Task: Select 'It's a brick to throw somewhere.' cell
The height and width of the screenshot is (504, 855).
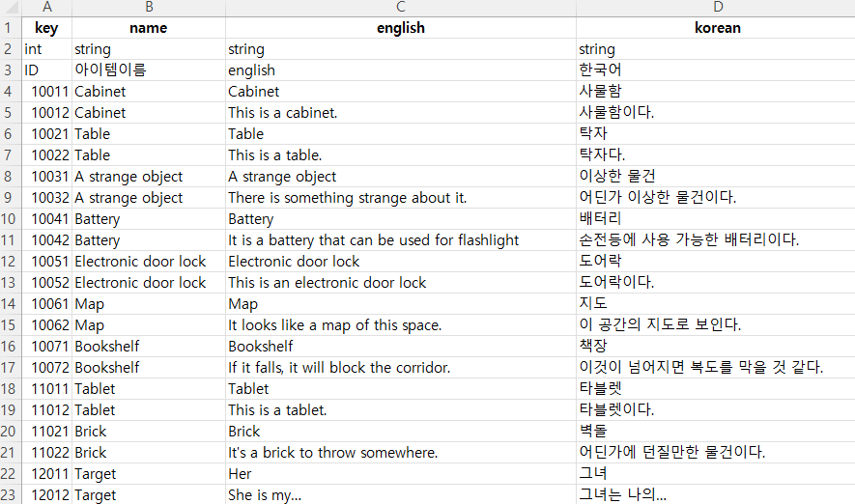Action: pyautogui.click(x=401, y=453)
